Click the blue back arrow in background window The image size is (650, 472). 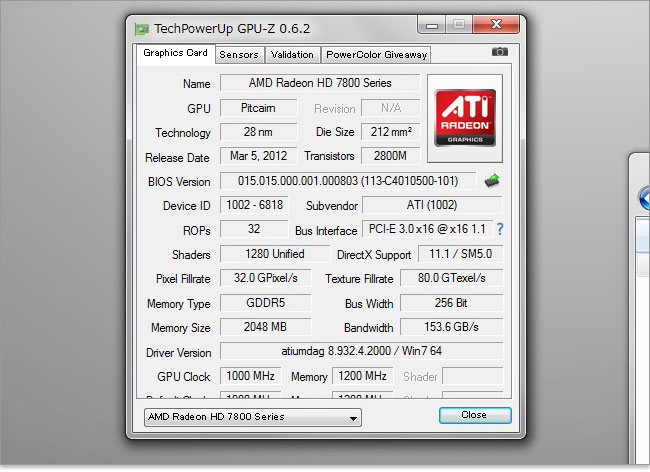point(644,198)
